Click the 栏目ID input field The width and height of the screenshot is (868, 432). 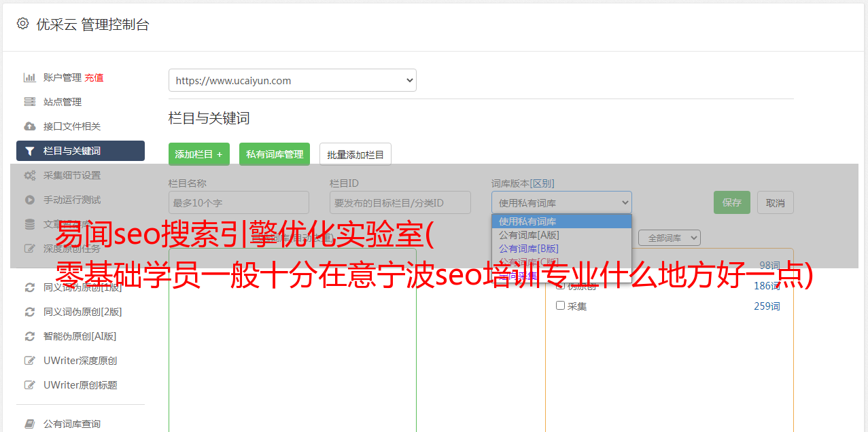click(x=400, y=202)
